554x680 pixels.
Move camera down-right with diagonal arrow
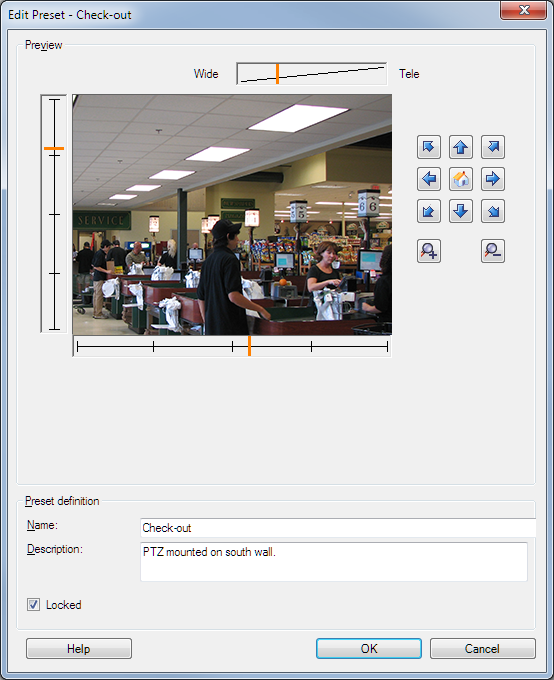coord(493,211)
